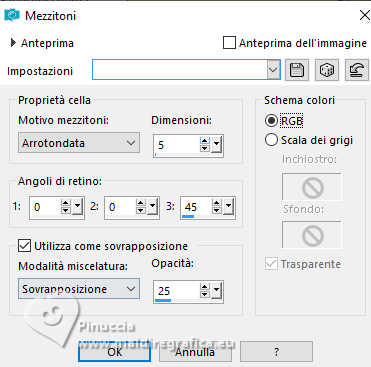This screenshot has height=367, width=371.
Task: Click the Annulla button
Action: pyautogui.click(x=195, y=351)
